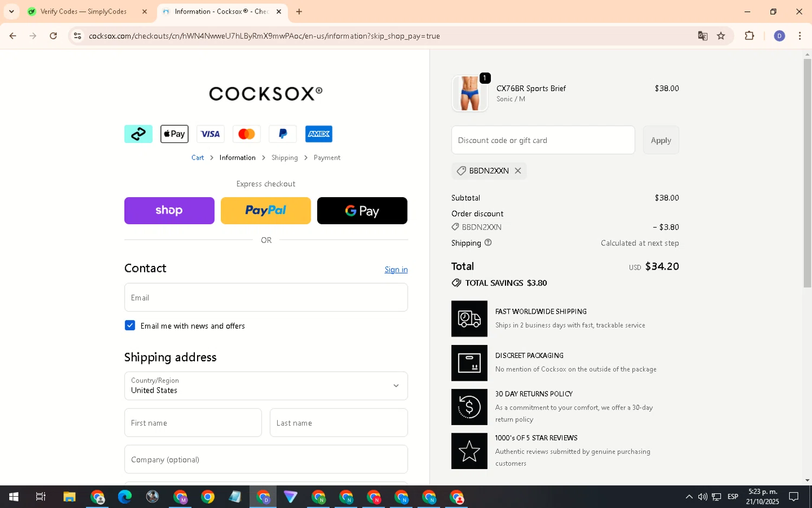This screenshot has width=812, height=508.
Task: Choose PayPal express checkout
Action: tap(266, 211)
